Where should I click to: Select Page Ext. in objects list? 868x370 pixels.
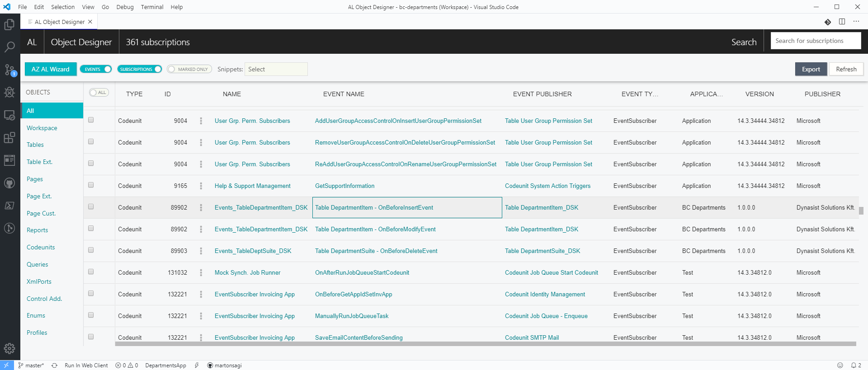[x=39, y=196]
